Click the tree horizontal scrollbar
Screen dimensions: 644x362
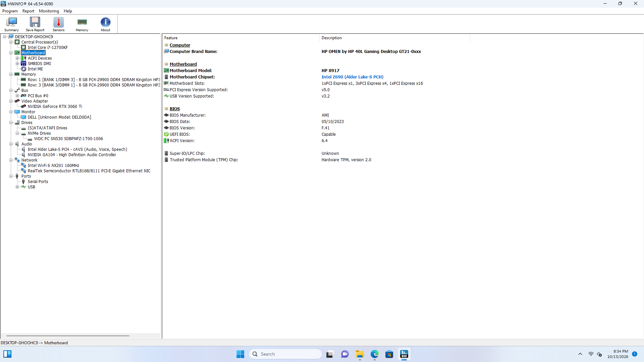pyautogui.click(x=68, y=336)
